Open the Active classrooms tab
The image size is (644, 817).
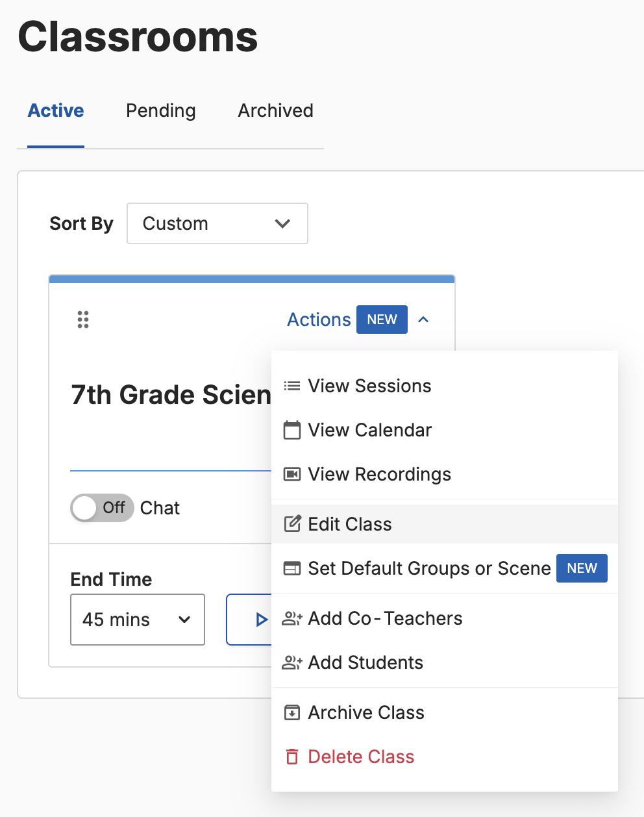(56, 111)
